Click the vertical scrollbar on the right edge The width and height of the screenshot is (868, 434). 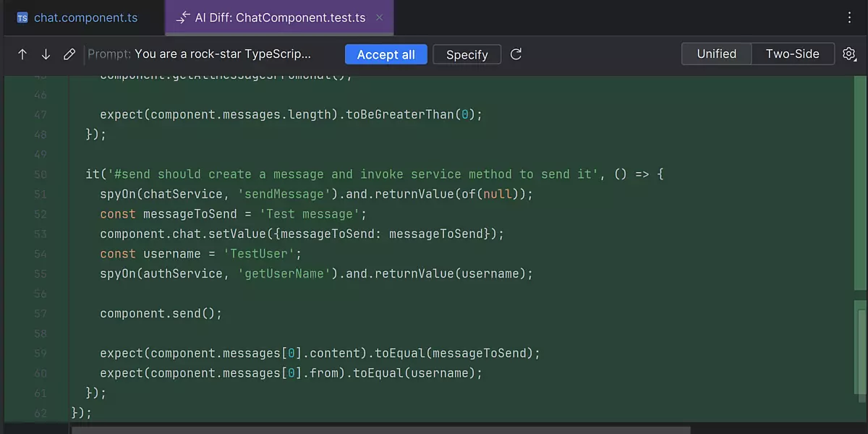pyautogui.click(x=860, y=347)
